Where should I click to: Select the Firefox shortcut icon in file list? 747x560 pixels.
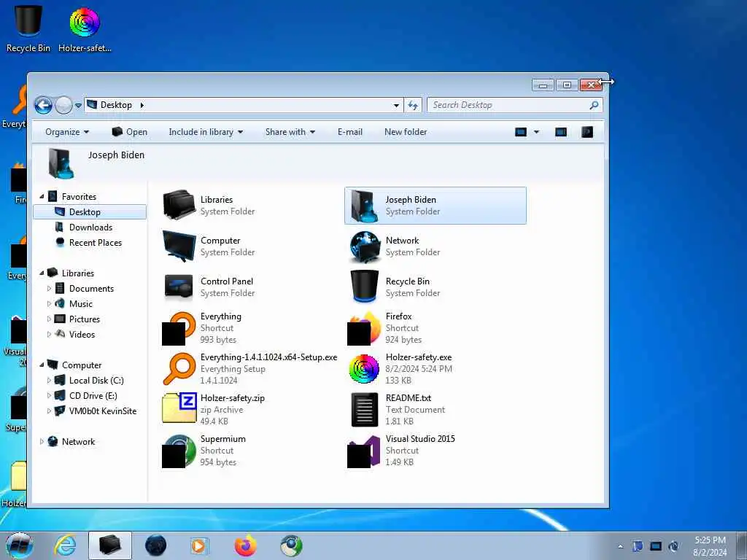pos(364,328)
